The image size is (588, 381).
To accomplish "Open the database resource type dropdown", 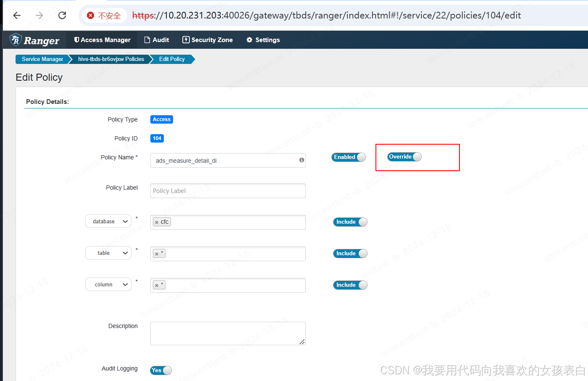I will (x=108, y=221).
